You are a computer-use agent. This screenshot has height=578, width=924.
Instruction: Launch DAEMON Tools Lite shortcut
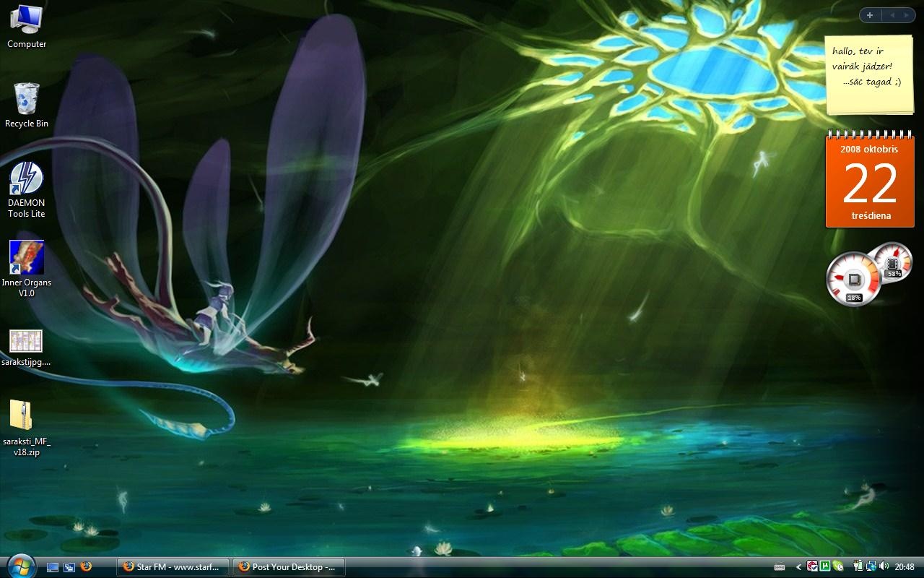click(x=27, y=189)
